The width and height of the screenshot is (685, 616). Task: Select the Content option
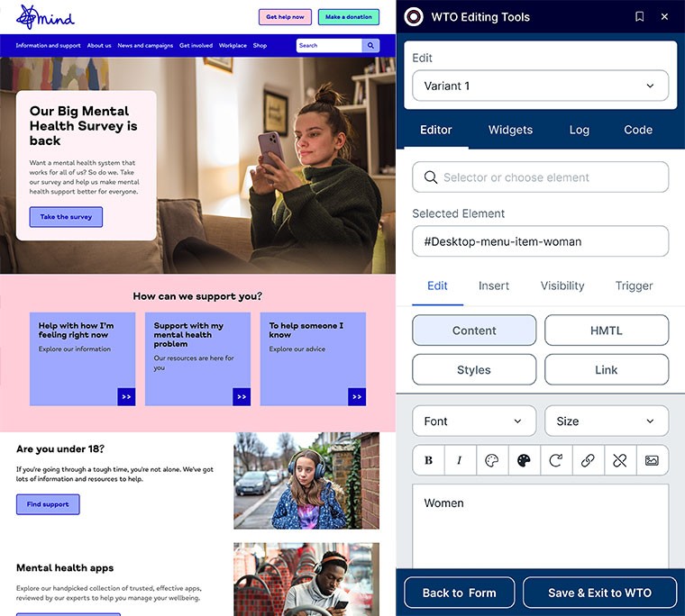click(x=474, y=331)
